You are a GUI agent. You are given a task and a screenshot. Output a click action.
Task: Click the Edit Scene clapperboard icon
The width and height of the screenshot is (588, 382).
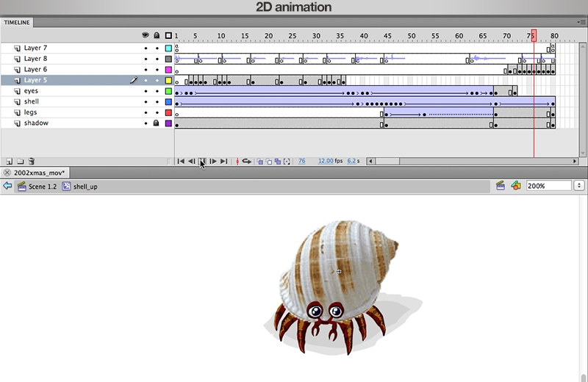click(501, 186)
